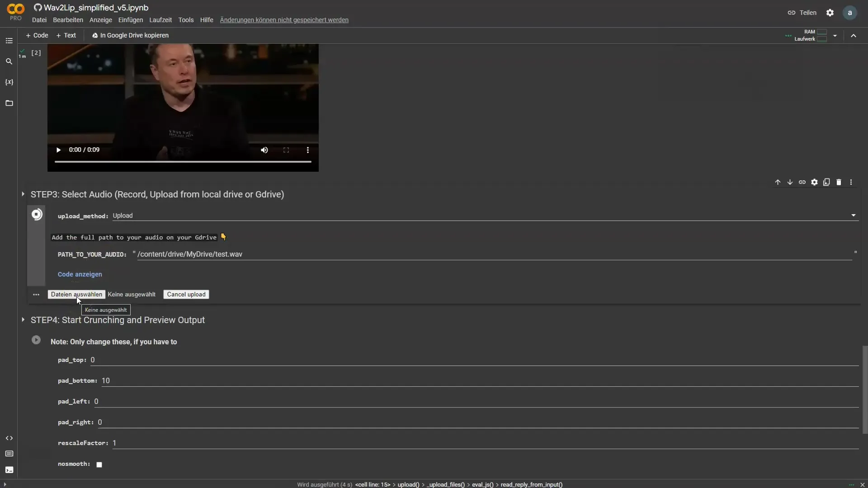The width and height of the screenshot is (868, 488).
Task: Open output cell options ellipsis
Action: pyautogui.click(x=36, y=295)
